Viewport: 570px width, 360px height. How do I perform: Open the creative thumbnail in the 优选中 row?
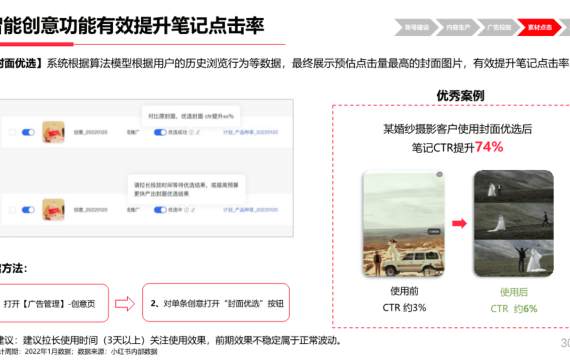click(x=53, y=209)
